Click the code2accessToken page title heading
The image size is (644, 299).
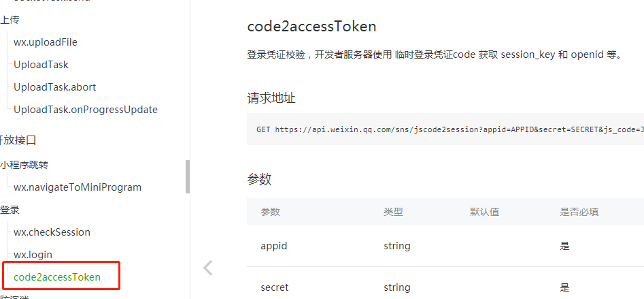(311, 27)
